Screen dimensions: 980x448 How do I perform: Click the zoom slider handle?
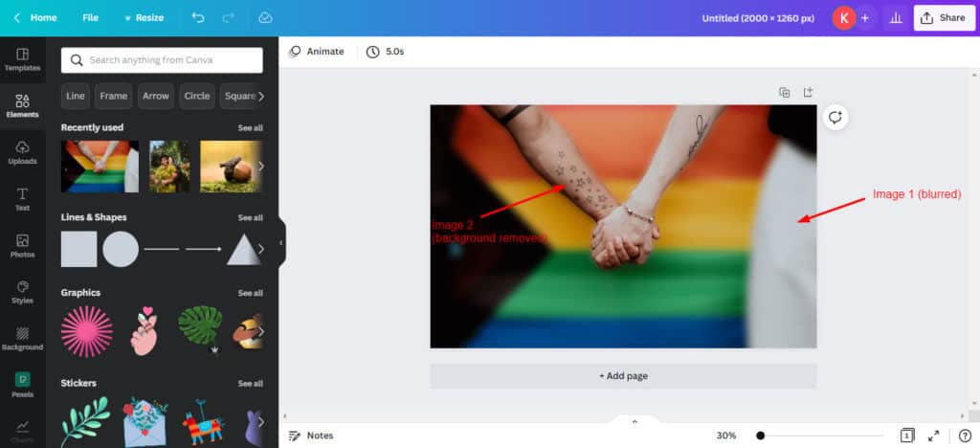(760, 436)
